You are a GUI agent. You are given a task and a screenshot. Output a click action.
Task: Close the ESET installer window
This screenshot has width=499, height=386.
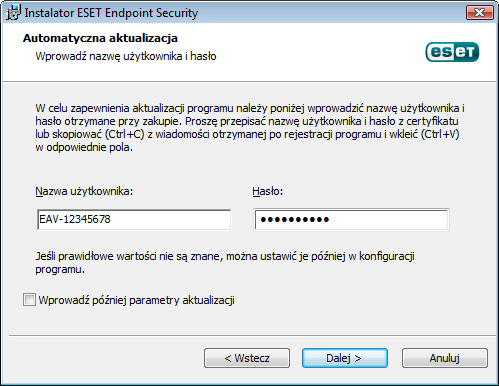[480, 13]
